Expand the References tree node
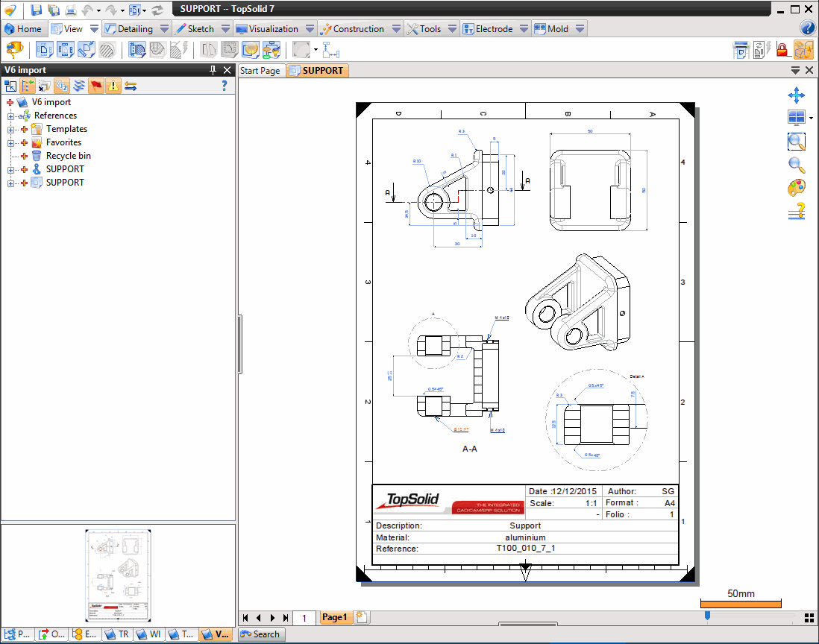This screenshot has height=644, width=819. [11, 116]
